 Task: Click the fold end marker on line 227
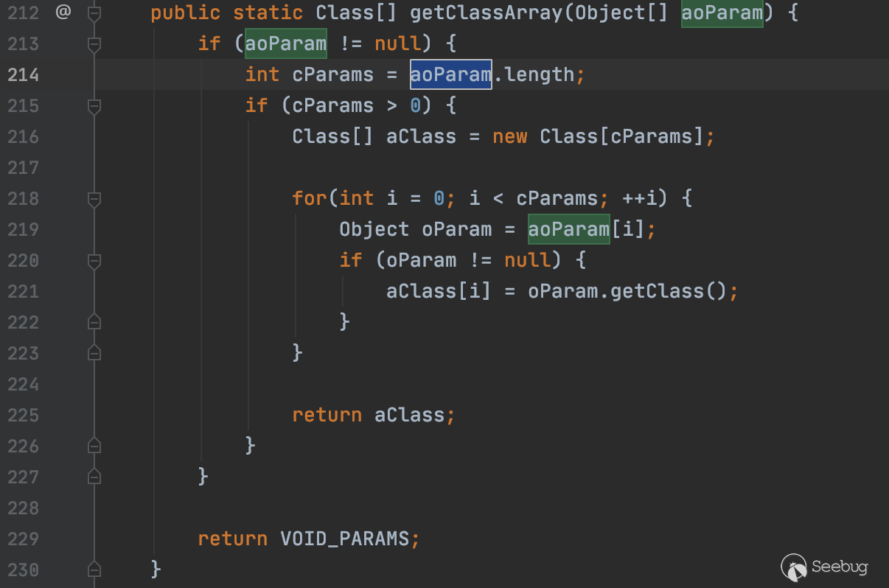pyautogui.click(x=94, y=476)
